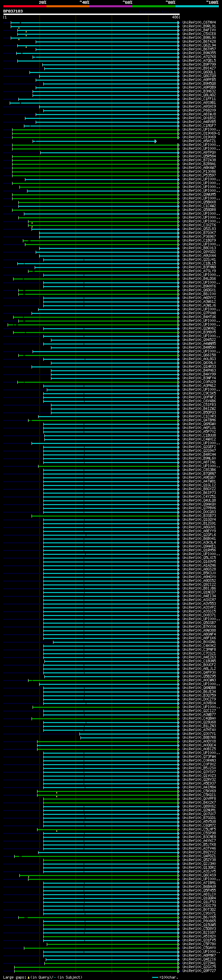Click the UniRef100_B7Z438 label
Screen dimensions: 222x980
tap(199, 160)
